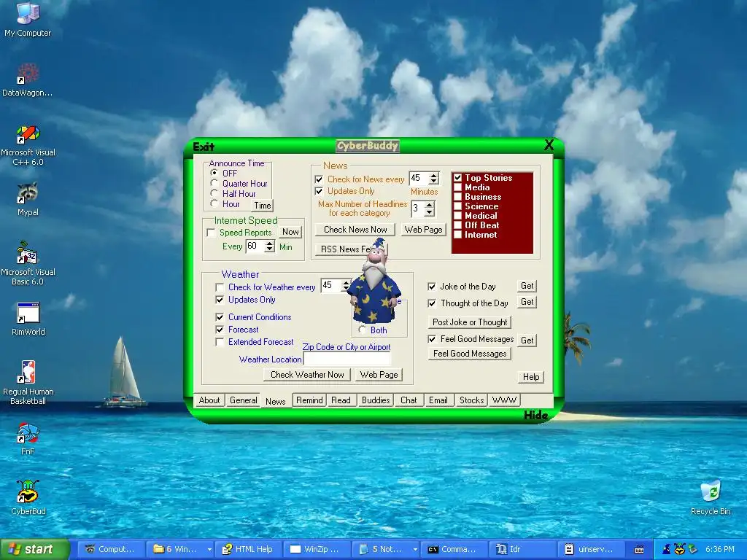Click the CyberBuddy bug tray icon
Image resolution: width=747 pixels, height=560 pixels.
click(x=679, y=549)
